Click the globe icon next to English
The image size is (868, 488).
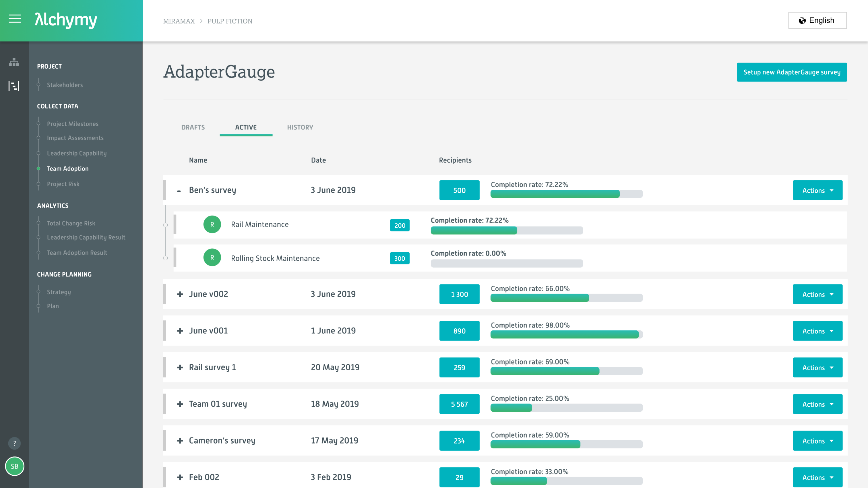[802, 20]
